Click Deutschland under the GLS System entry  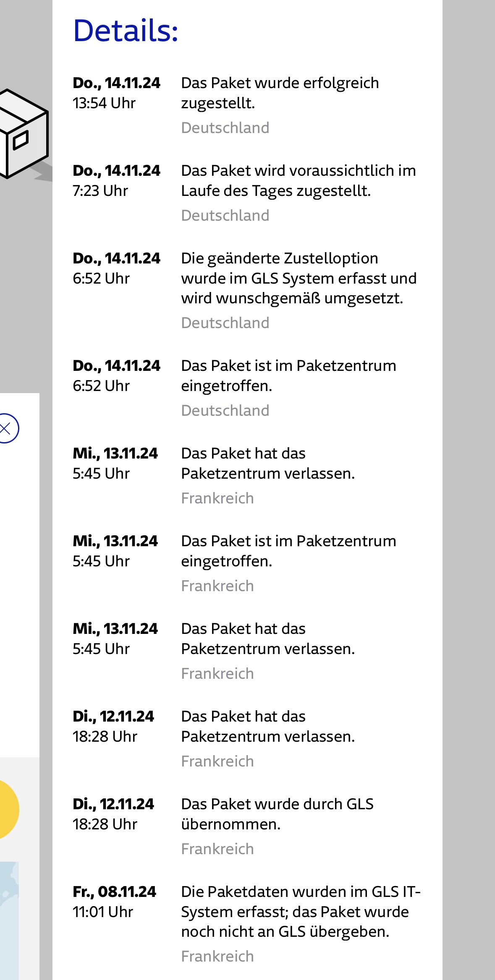tap(225, 323)
